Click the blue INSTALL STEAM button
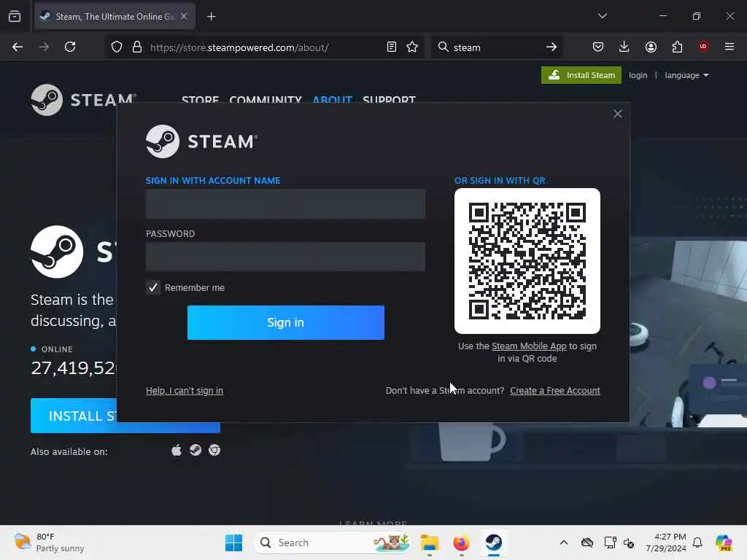Image resolution: width=747 pixels, height=560 pixels. (x=74, y=416)
